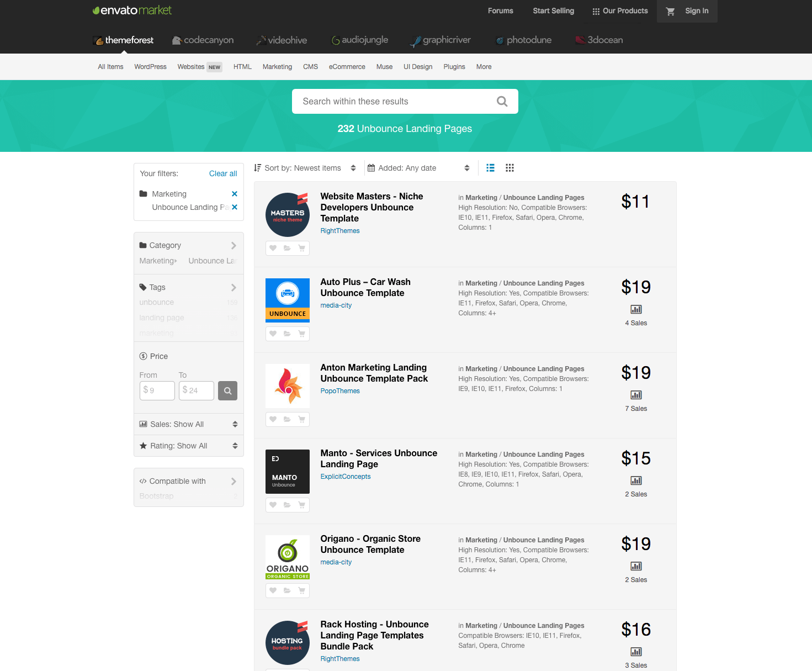The width and height of the screenshot is (812, 671).
Task: Click the magnifier icon in the search box
Action: coord(502,102)
